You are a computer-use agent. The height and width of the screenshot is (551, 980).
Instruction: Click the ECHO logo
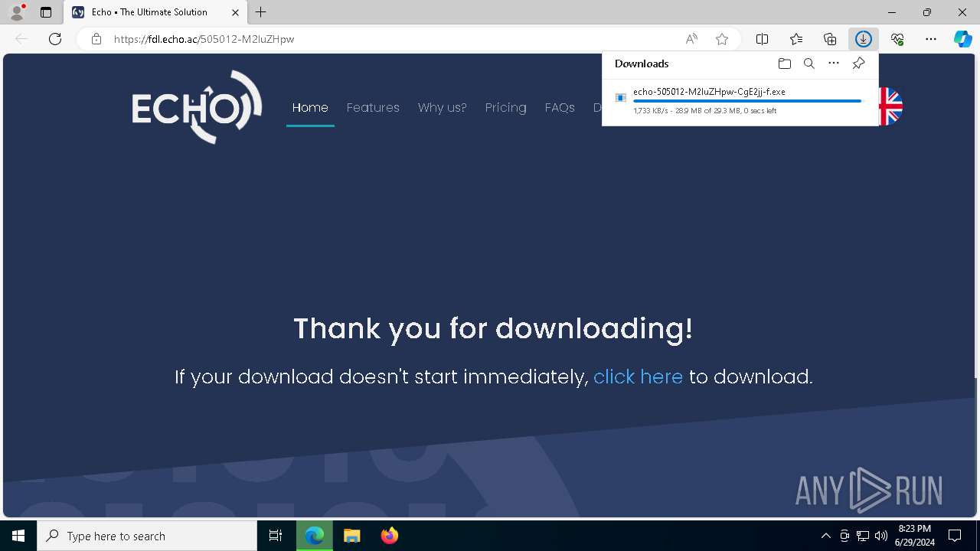coord(197,107)
